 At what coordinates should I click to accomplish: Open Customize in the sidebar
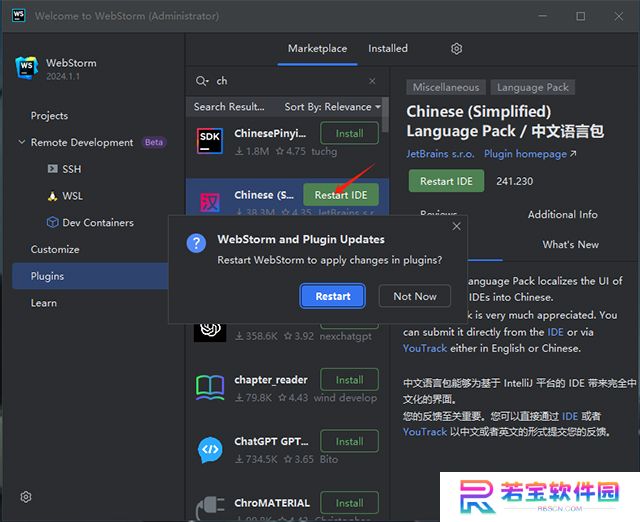pyautogui.click(x=55, y=249)
